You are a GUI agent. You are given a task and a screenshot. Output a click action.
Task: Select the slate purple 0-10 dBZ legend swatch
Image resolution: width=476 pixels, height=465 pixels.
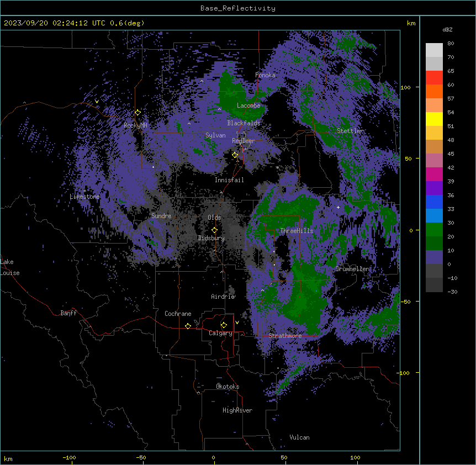click(x=434, y=257)
